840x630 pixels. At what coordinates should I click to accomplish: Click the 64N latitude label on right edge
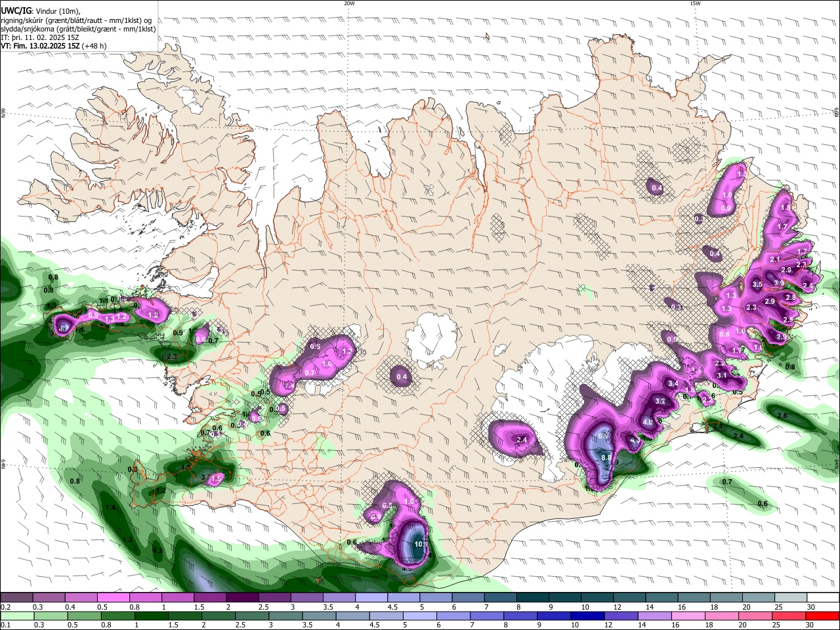(x=837, y=465)
